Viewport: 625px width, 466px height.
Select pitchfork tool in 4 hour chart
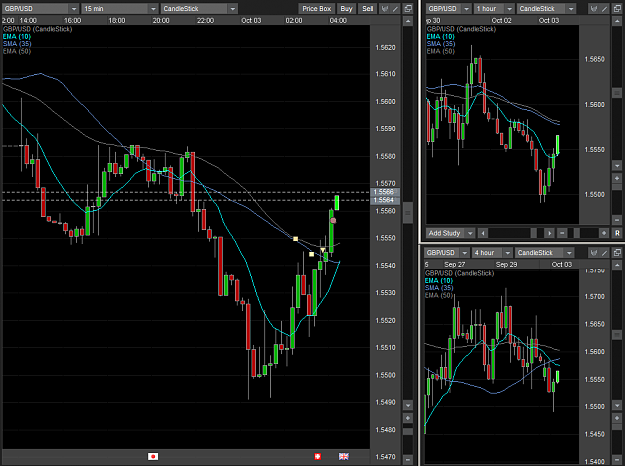tap(594, 253)
